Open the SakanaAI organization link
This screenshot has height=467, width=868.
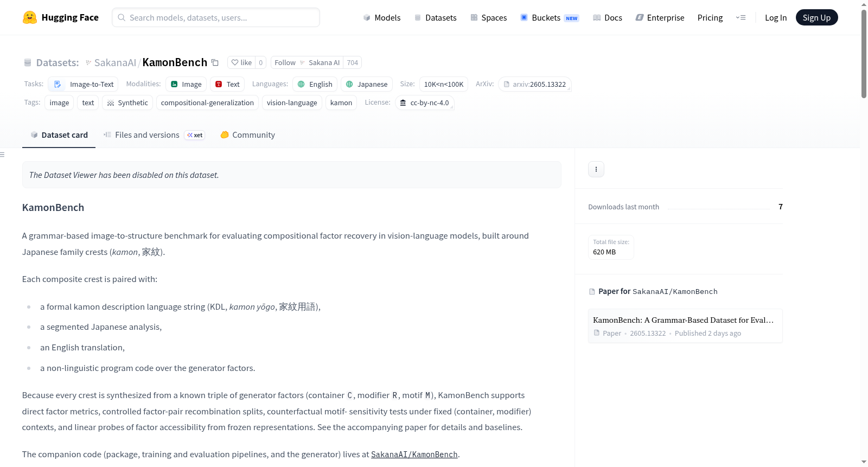(115, 62)
